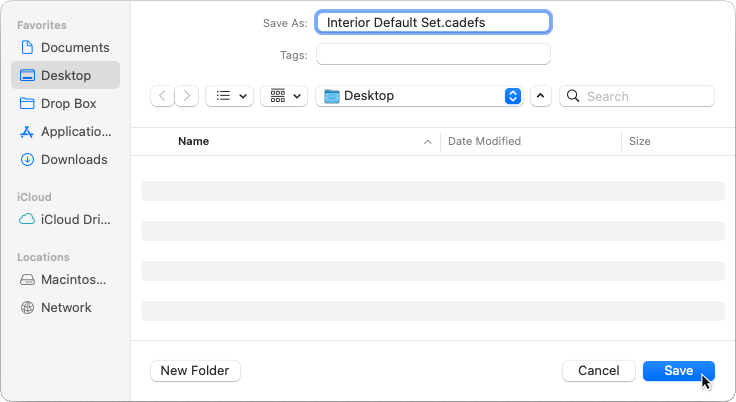Collapse the dialog with the chevron button

[541, 96]
